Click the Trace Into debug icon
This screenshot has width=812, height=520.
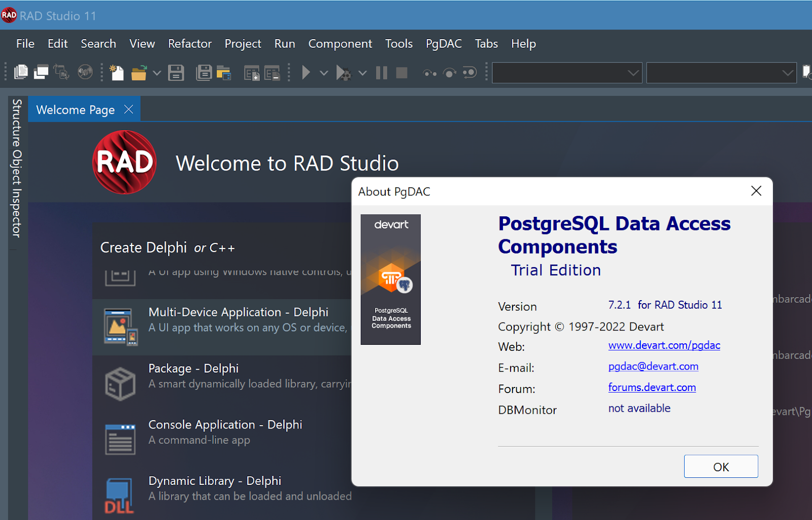pyautogui.click(x=430, y=73)
